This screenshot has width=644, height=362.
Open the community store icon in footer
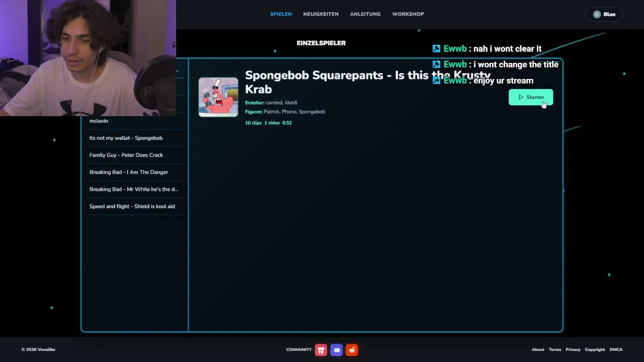coord(321,350)
